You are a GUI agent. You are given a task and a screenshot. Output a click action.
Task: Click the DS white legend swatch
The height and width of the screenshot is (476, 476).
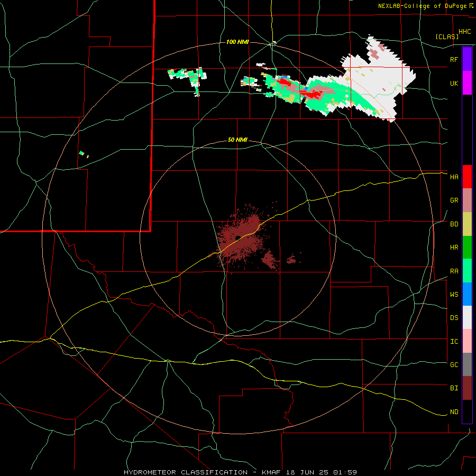(x=467, y=317)
